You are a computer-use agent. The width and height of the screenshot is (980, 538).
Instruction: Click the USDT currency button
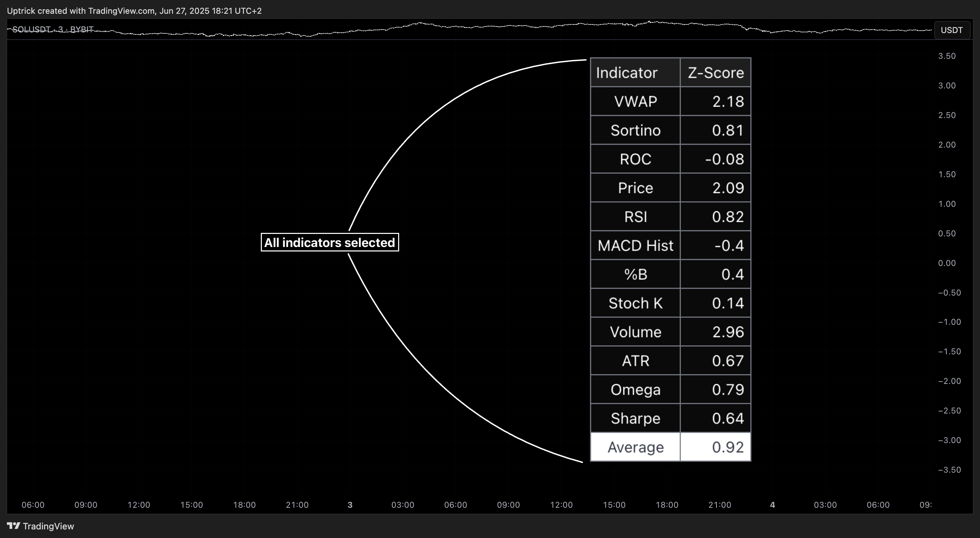pos(951,30)
